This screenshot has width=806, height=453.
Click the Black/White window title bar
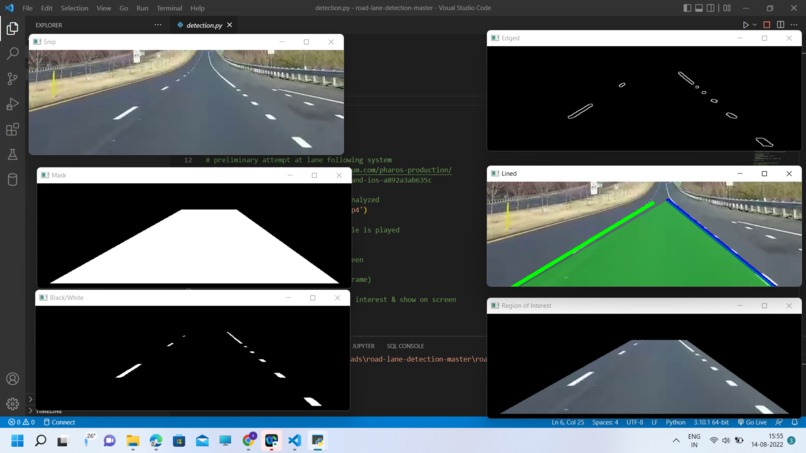[192, 298]
